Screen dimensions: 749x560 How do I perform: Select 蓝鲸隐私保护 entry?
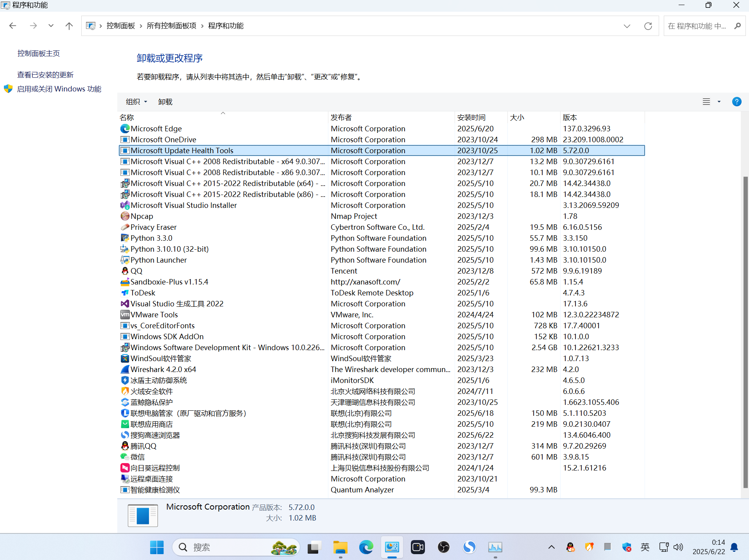coord(382,402)
